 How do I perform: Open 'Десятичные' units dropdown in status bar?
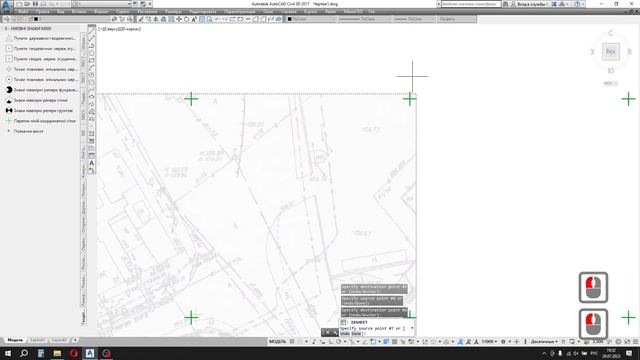coord(544,342)
